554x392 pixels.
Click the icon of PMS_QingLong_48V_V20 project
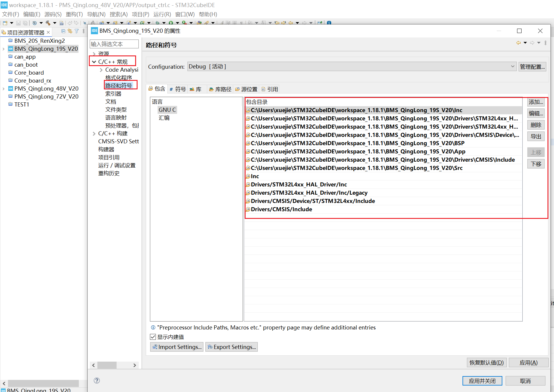pos(11,88)
